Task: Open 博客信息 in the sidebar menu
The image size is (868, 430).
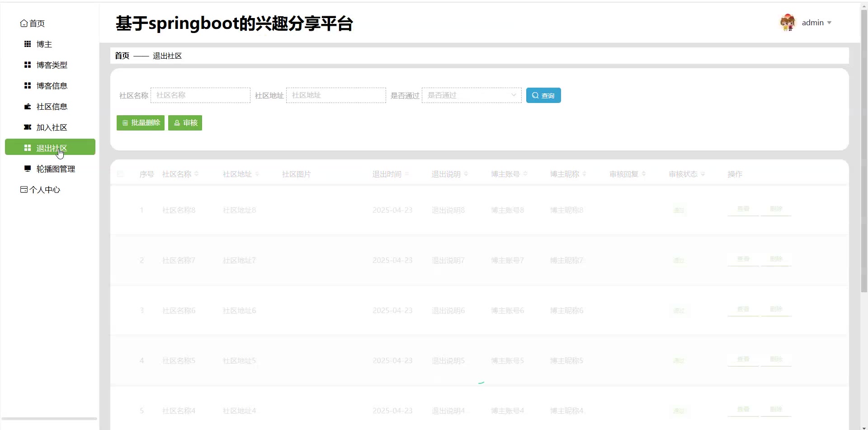Action: (52, 86)
